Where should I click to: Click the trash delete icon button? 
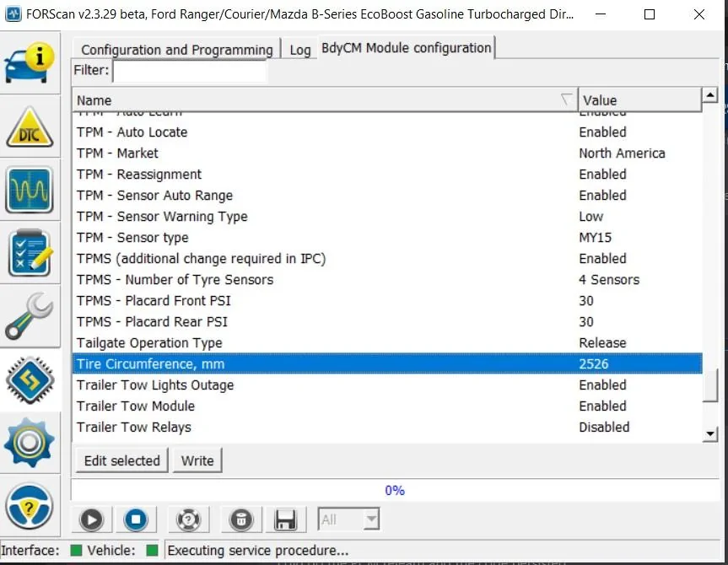241,519
